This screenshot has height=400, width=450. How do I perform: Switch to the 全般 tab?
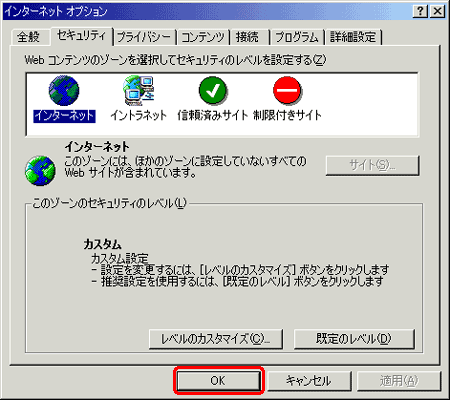tap(28, 37)
